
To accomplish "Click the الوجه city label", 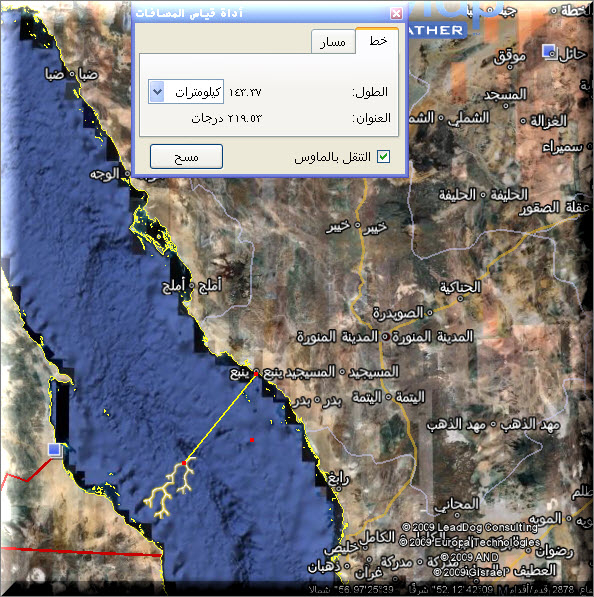I will click(x=105, y=175).
